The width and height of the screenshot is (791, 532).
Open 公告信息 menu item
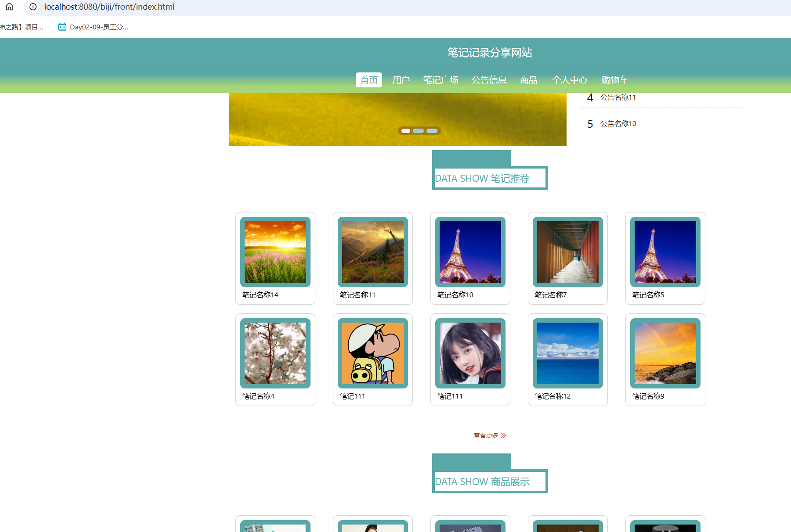click(x=489, y=80)
